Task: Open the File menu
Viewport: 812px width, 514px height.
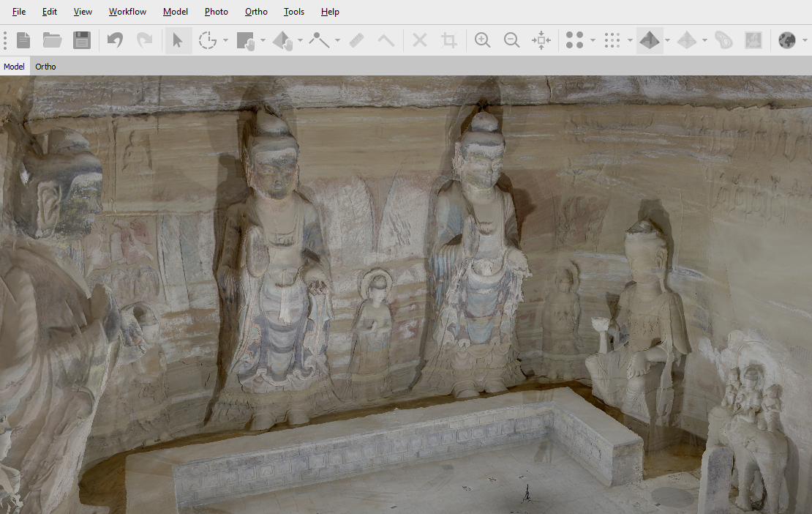Action: pyautogui.click(x=19, y=12)
